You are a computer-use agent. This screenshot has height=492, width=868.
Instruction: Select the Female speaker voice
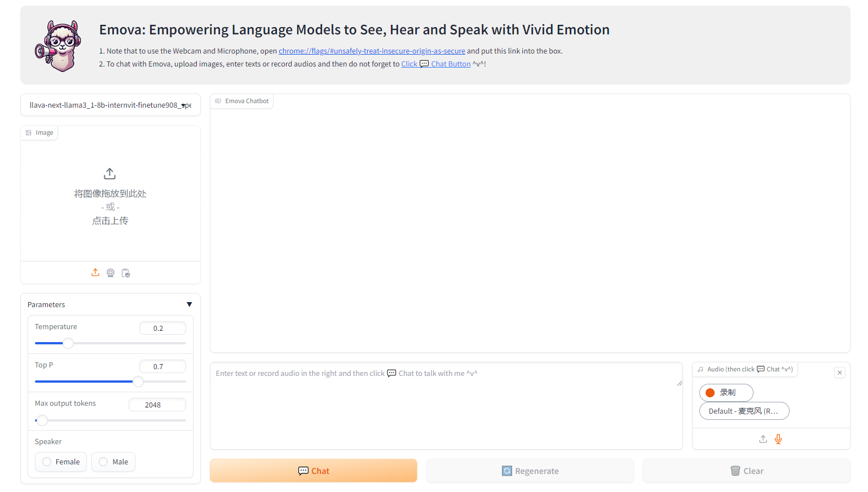click(x=60, y=462)
